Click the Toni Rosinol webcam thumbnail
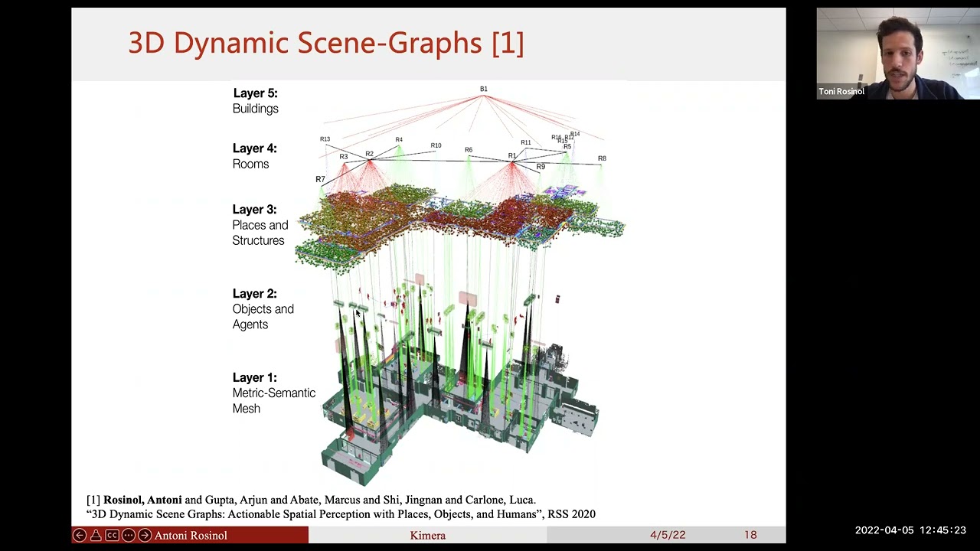This screenshot has height=551, width=980. 897,54
